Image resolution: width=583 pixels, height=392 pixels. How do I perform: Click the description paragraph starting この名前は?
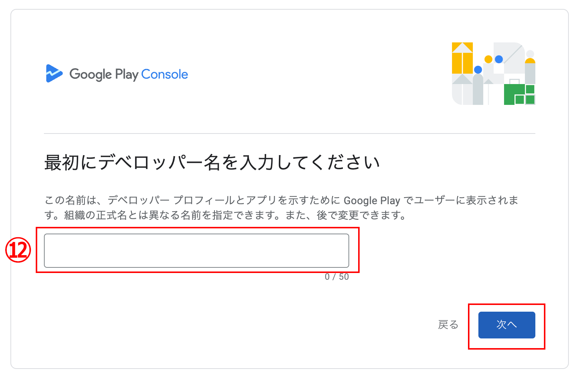281,208
